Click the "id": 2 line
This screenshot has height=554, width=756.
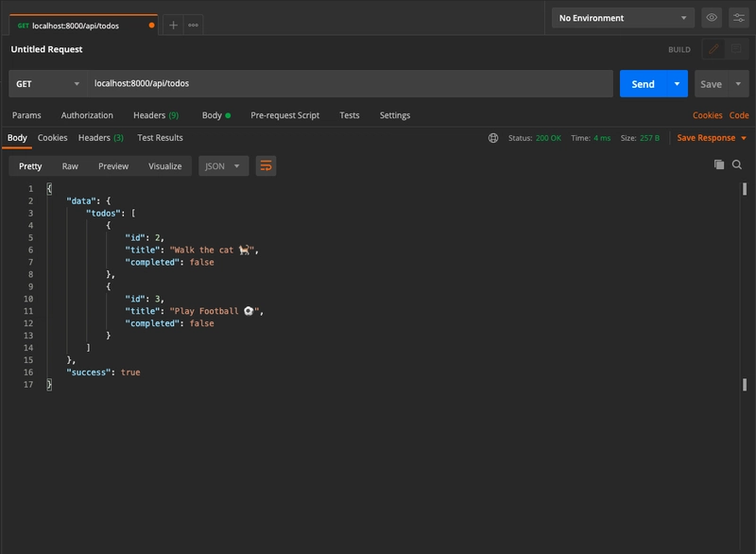coord(145,237)
